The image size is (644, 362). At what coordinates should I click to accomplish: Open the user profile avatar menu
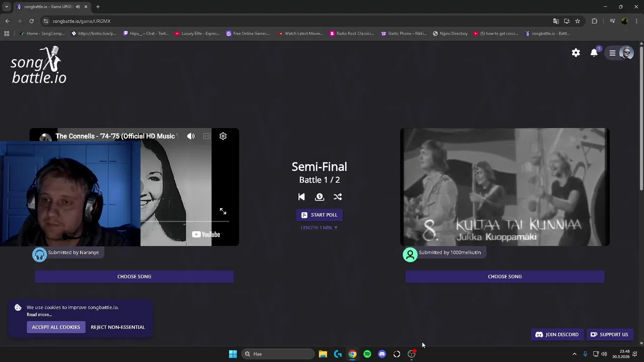point(626,53)
